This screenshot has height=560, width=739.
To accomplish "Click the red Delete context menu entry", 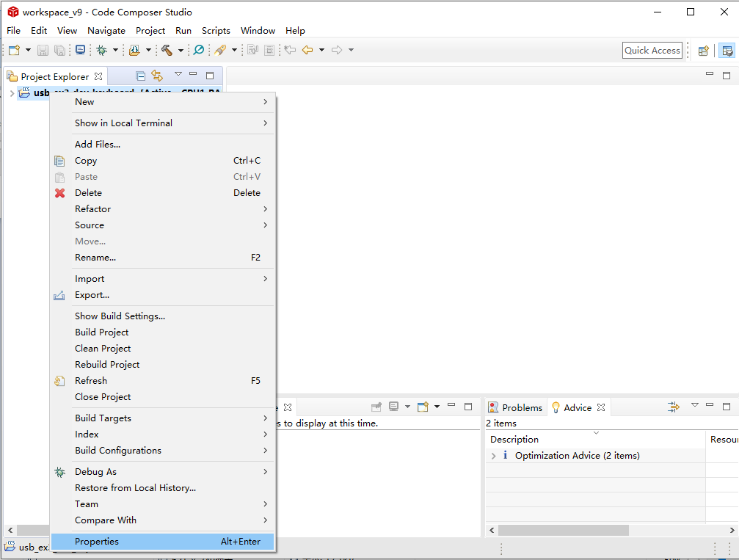I will 163,193.
